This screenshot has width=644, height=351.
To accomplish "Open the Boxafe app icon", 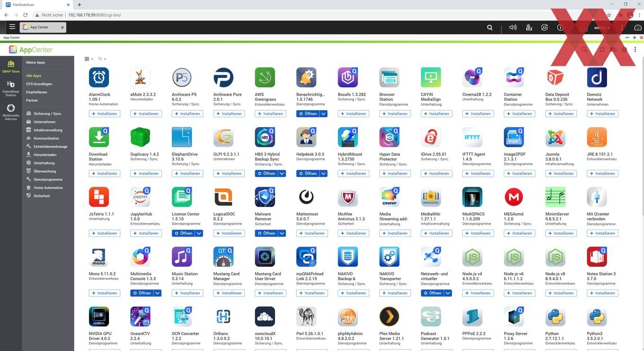I will tap(348, 77).
